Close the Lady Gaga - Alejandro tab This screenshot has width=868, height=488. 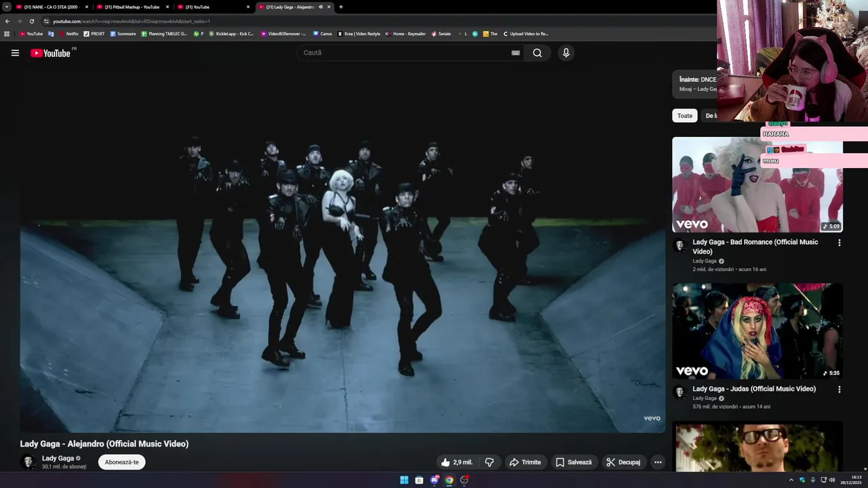(x=329, y=7)
